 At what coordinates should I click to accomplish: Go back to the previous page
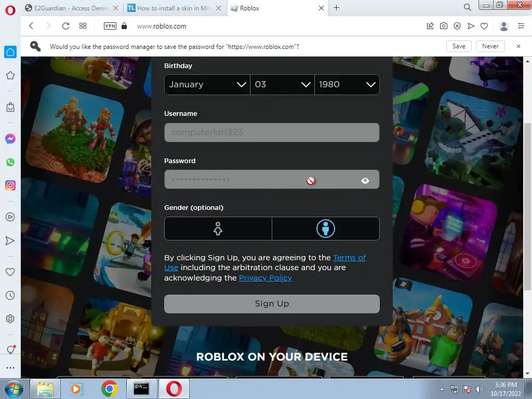31,26
